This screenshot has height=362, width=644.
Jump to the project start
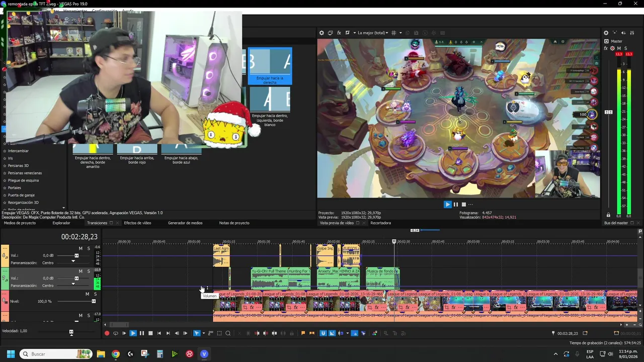159,333
